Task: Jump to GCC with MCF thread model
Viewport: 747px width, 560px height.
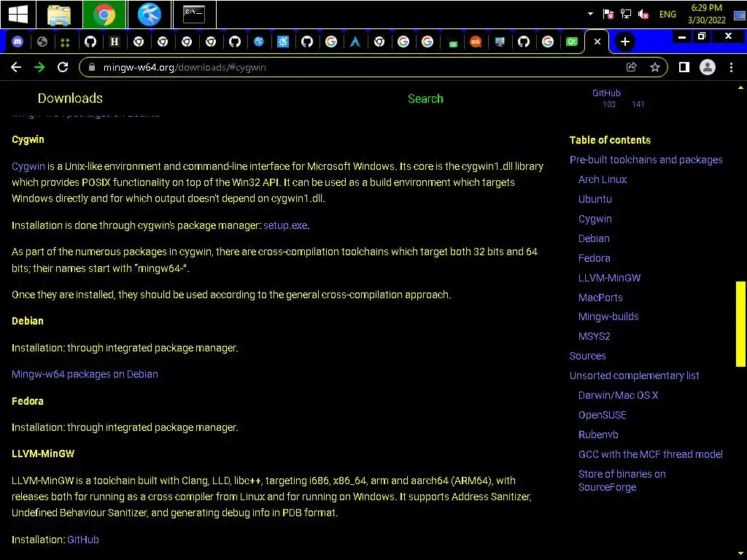Action: coord(650,454)
